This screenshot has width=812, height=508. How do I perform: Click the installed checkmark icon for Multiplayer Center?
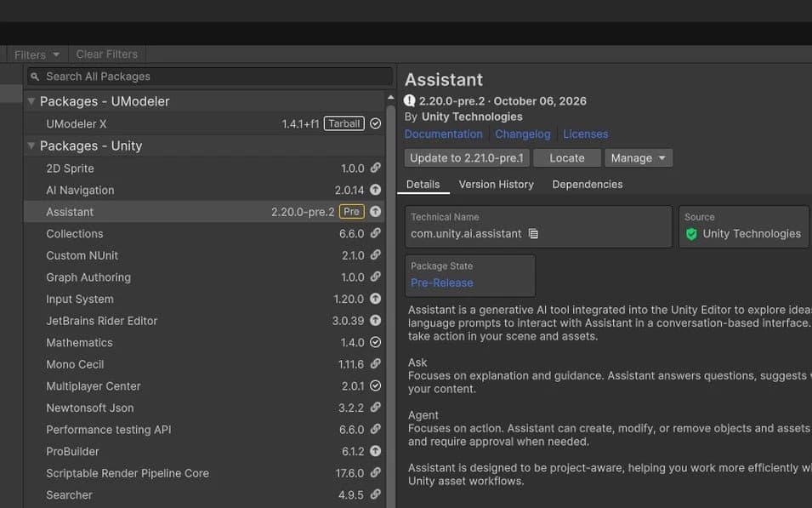[376, 385]
